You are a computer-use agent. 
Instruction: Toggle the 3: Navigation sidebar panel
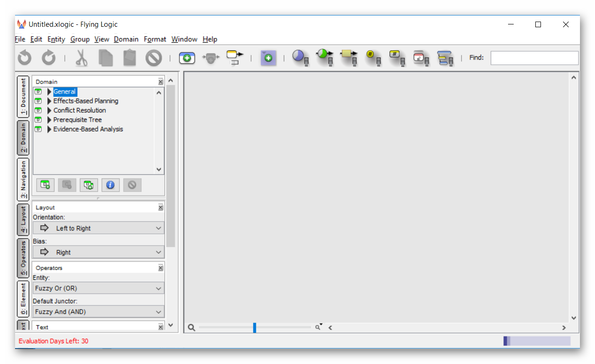coord(23,179)
